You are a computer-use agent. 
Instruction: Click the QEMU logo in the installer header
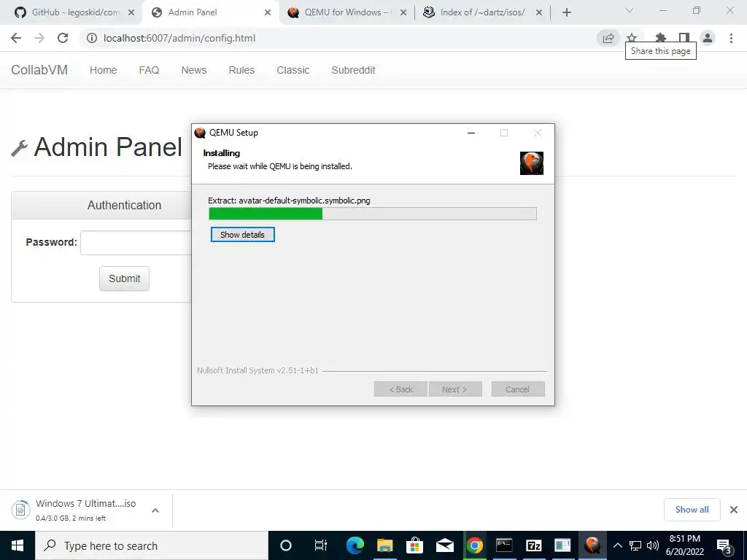coord(532,163)
